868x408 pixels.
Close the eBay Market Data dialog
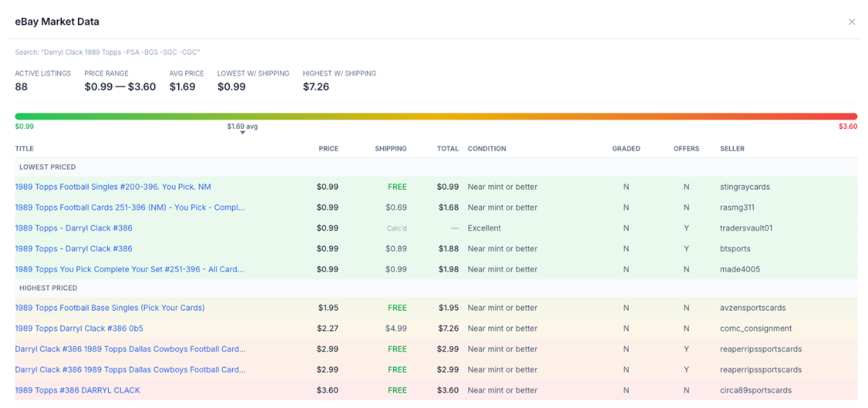pos(851,22)
